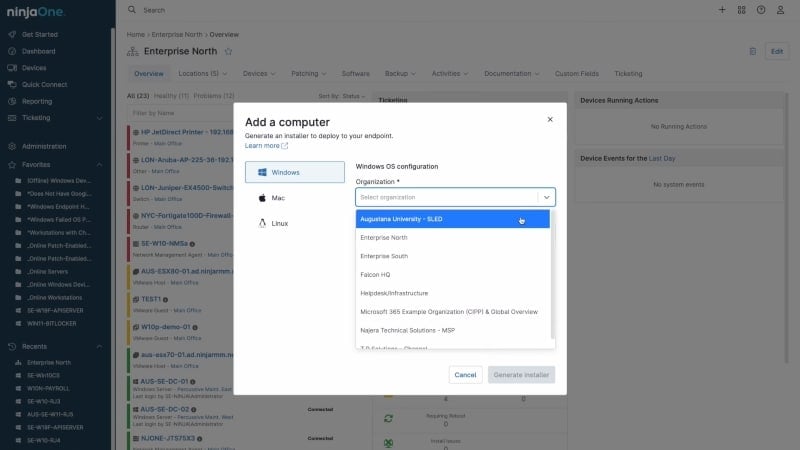The image size is (800, 450).
Task: Click the plus add icon in header
Action: [x=722, y=10]
